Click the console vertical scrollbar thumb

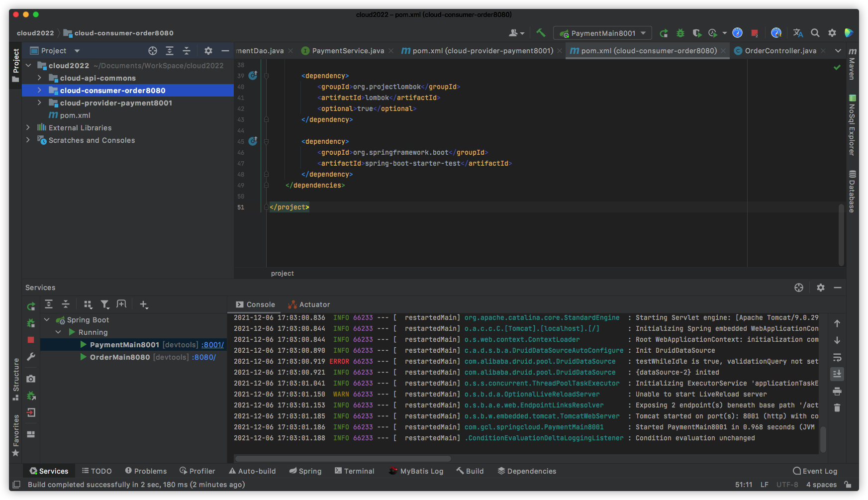pyautogui.click(x=823, y=439)
